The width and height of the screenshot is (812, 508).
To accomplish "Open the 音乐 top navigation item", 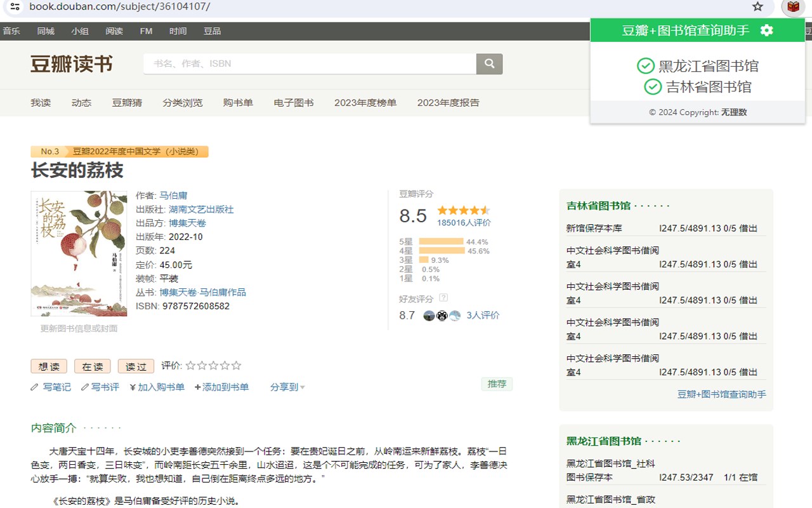I will 11,31.
